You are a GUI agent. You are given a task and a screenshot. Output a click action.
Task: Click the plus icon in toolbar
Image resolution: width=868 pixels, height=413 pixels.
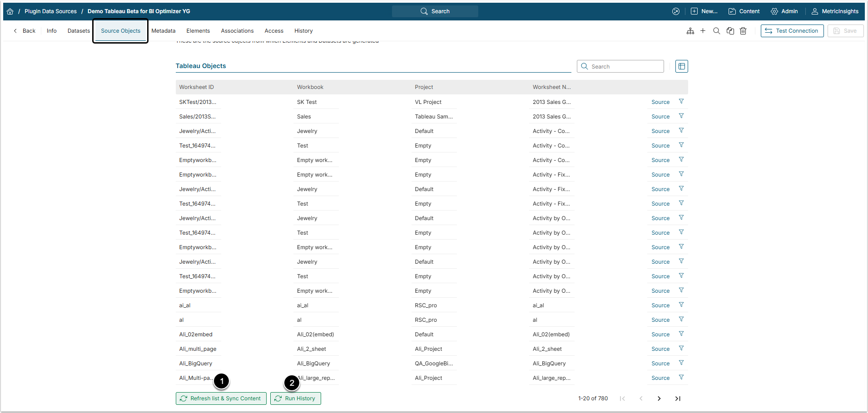703,31
